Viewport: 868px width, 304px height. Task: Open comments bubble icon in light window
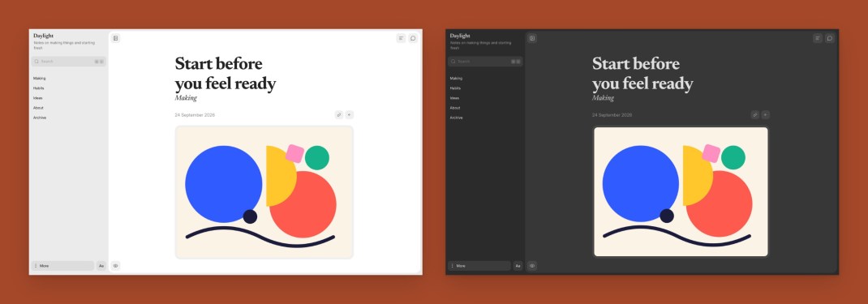click(413, 38)
